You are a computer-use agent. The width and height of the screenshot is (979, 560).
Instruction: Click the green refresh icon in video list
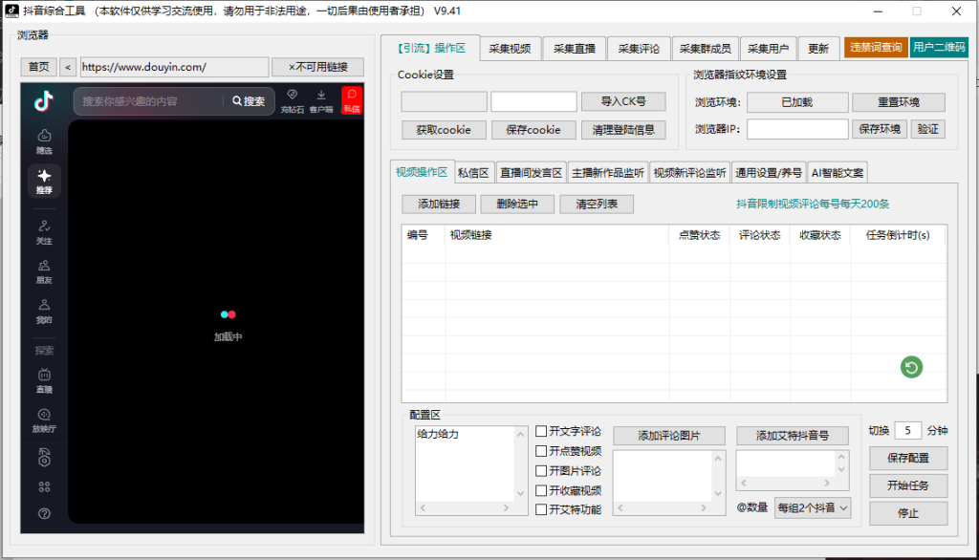[x=910, y=367]
